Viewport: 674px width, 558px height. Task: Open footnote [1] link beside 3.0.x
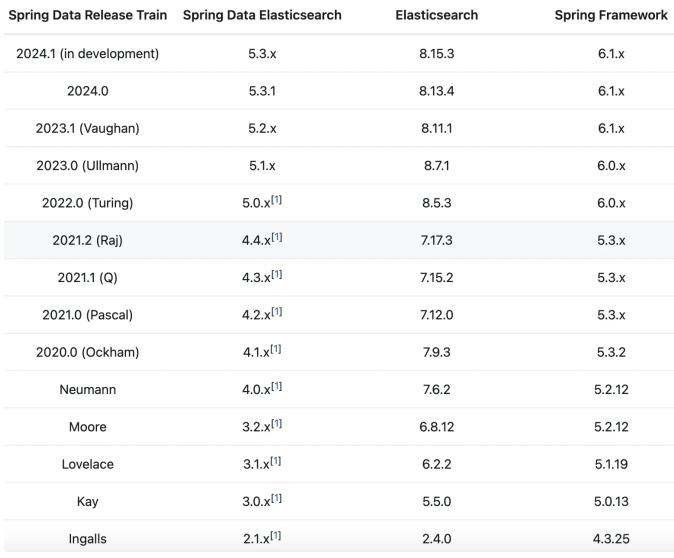[x=276, y=498]
